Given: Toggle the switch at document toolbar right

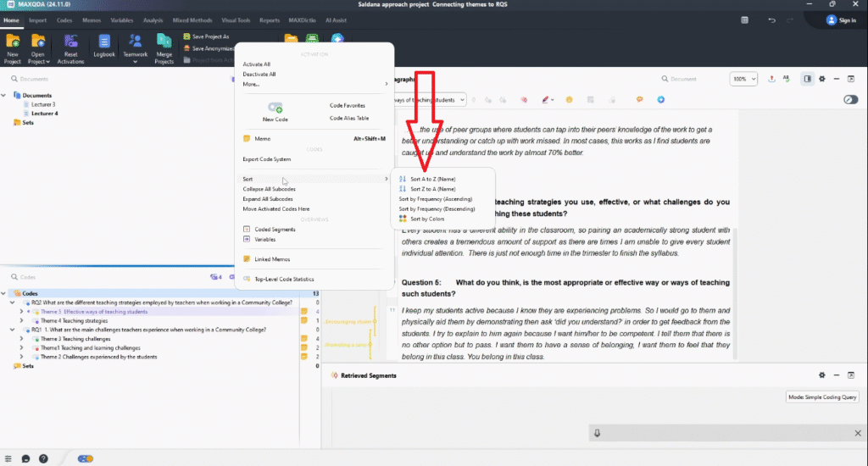Looking at the screenshot, I should click(850, 99).
